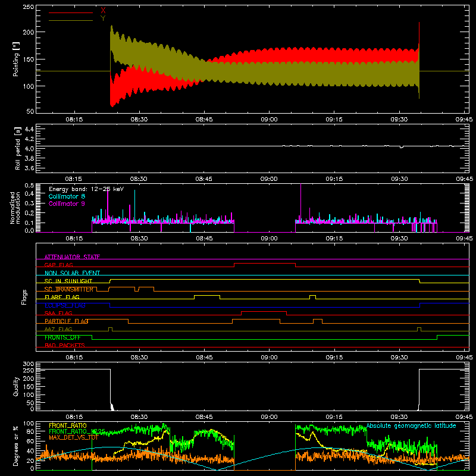476x476 pixels.
Task: Click the PARTICLE_FLAG label
Action: 67,321
